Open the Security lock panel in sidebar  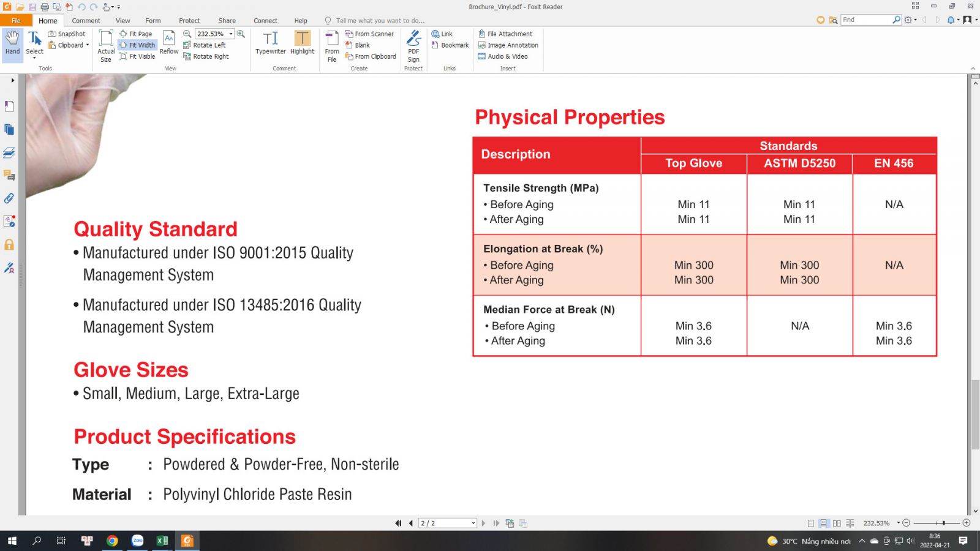pyautogui.click(x=9, y=245)
